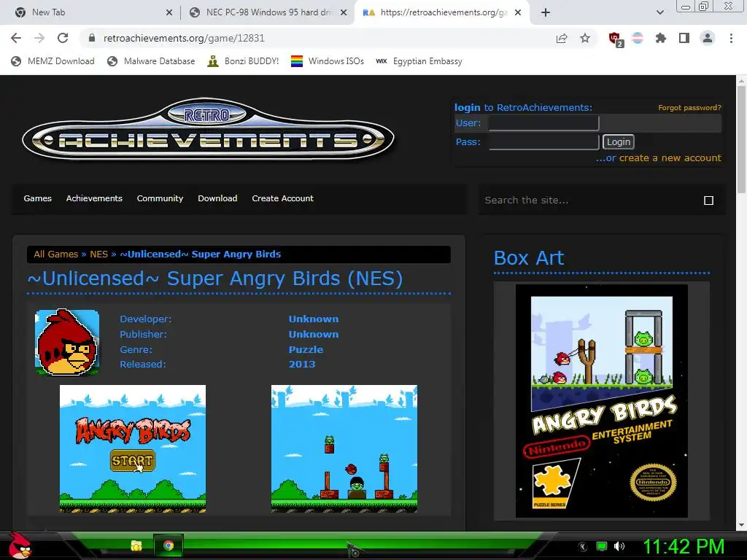Go to All Games breadcrumb
Image resolution: width=747 pixels, height=560 pixels.
[x=55, y=254]
